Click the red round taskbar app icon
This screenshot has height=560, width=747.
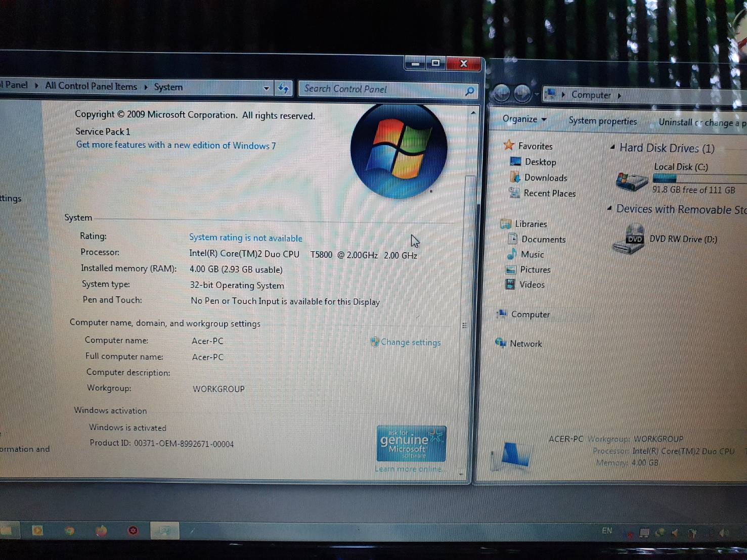133,531
